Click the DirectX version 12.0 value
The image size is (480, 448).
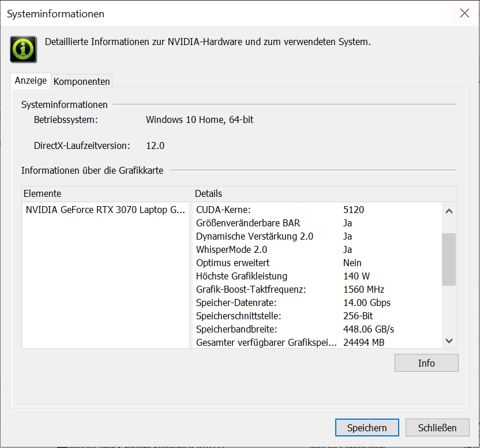pos(155,145)
